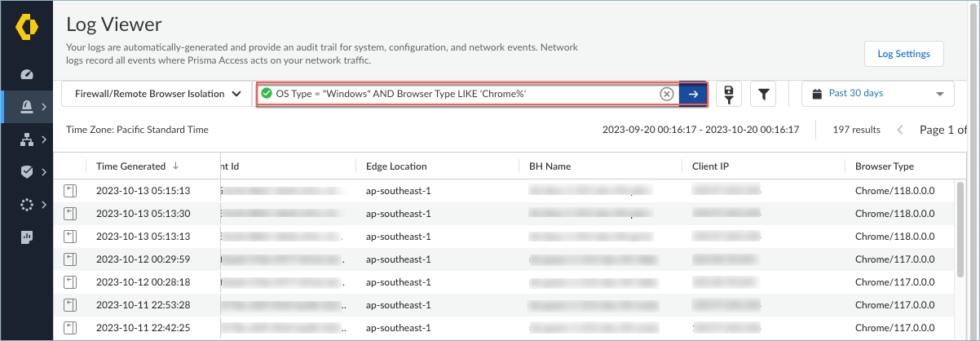Expand log details for 2023-10-13 05:15:13 row
This screenshot has width=980, height=341.
pos(70,191)
